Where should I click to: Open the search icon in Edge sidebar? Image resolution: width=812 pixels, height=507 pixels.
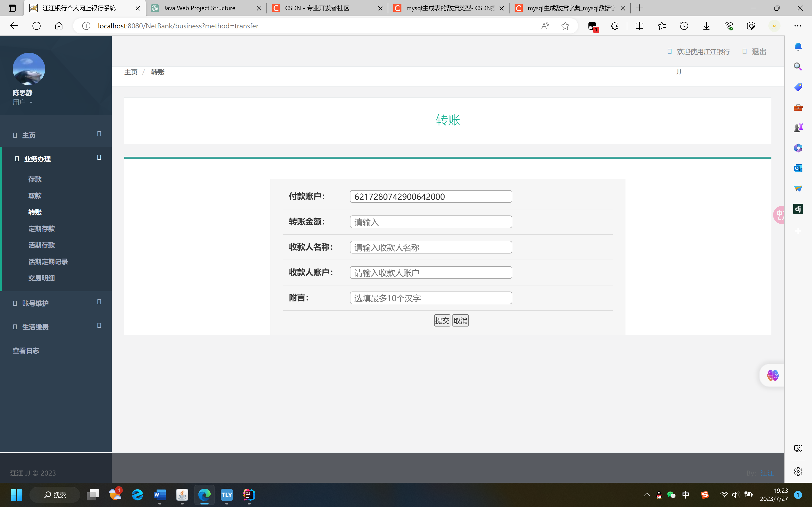pos(798,66)
